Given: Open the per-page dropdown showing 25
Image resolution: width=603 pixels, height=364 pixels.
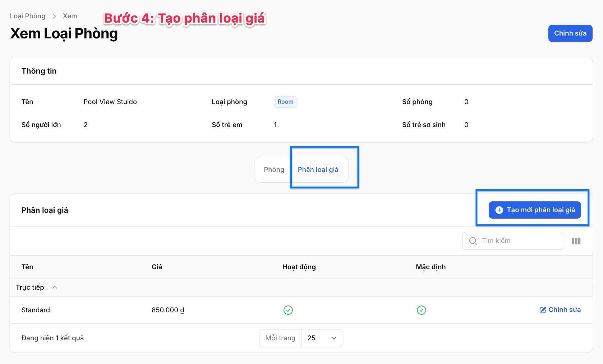Looking at the screenshot, I should (322, 338).
